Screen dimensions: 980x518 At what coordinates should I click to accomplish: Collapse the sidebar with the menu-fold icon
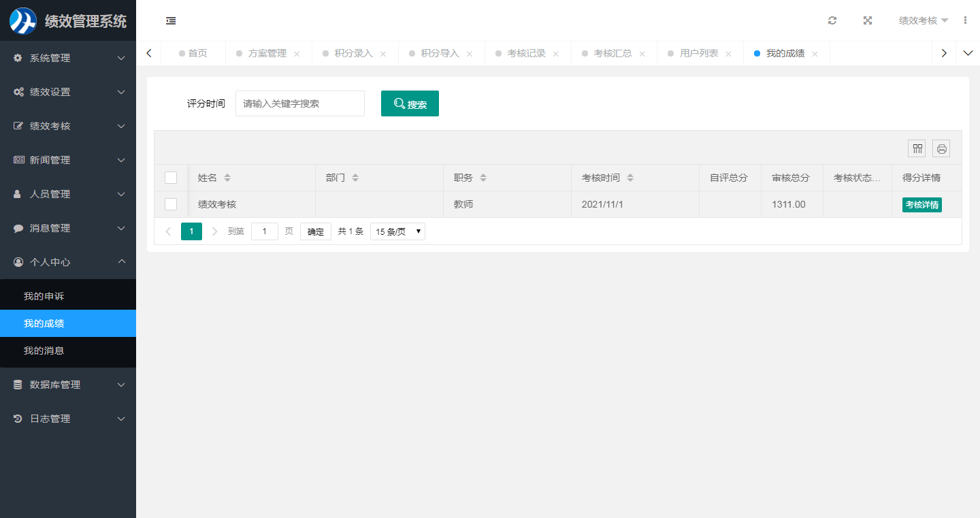tap(171, 21)
